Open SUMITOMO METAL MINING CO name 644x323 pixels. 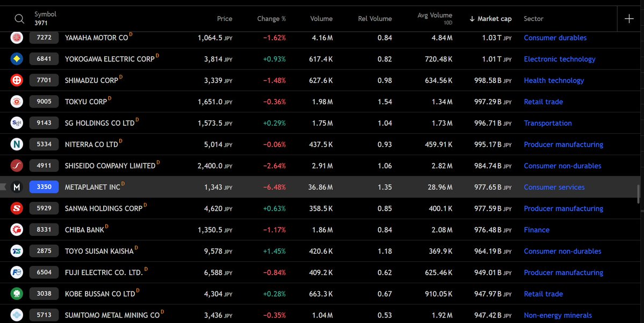112,315
